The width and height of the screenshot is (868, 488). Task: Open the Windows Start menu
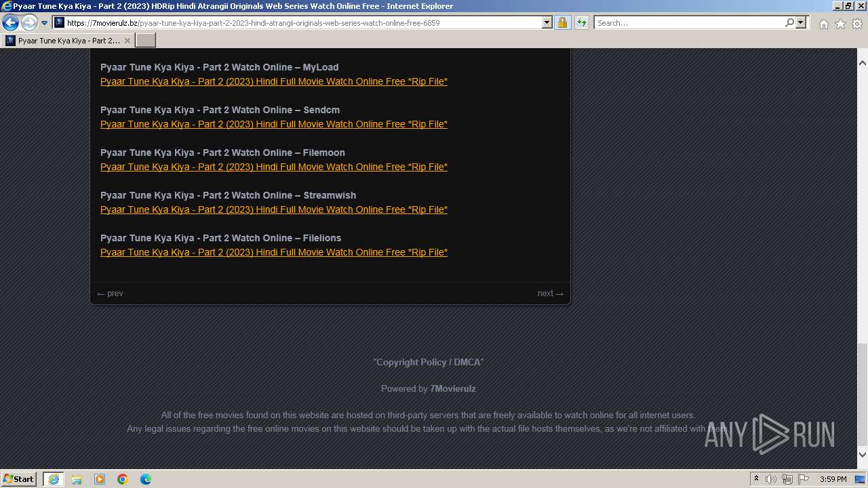click(x=19, y=479)
